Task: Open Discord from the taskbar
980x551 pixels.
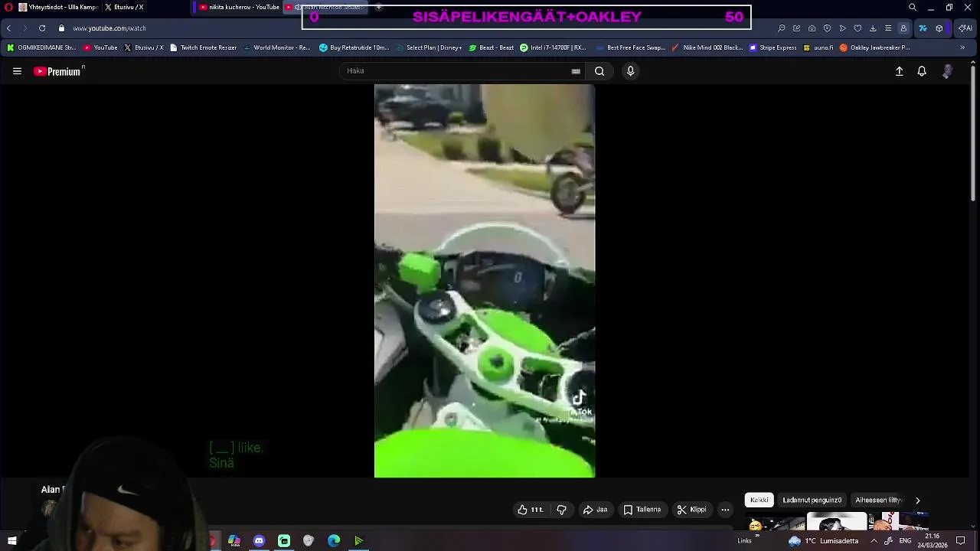Action: click(259, 541)
